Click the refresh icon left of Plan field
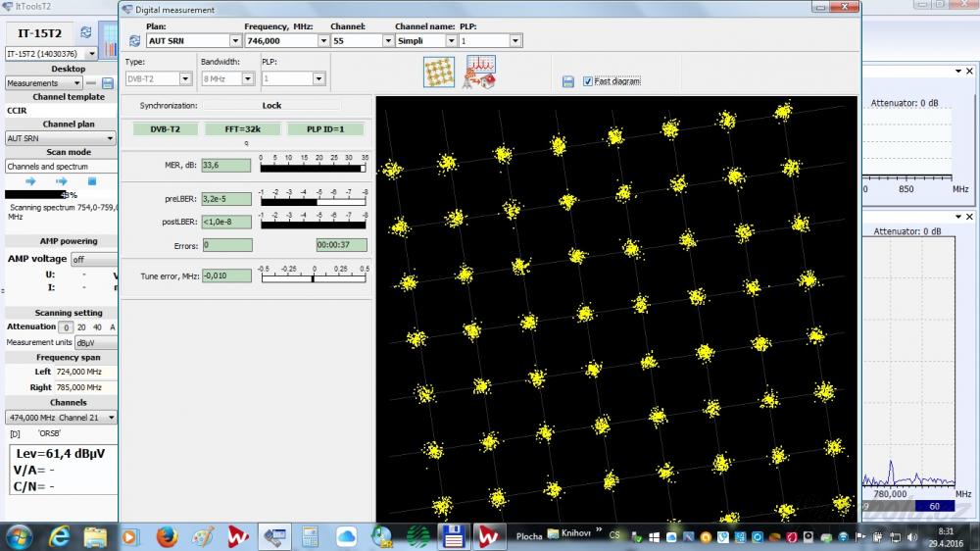 click(x=134, y=40)
